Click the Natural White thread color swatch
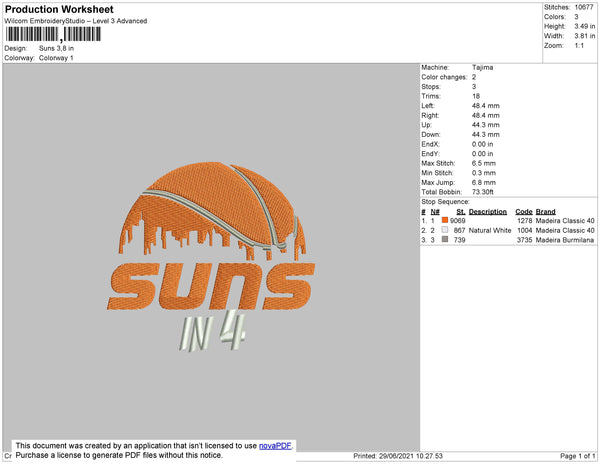The width and height of the screenshot is (600, 464). pos(445,230)
